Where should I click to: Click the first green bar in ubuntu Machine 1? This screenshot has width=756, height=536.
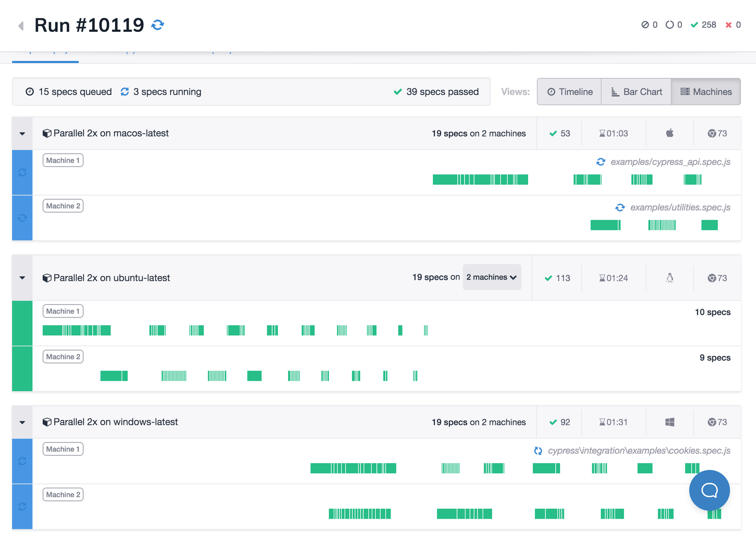tap(53, 331)
